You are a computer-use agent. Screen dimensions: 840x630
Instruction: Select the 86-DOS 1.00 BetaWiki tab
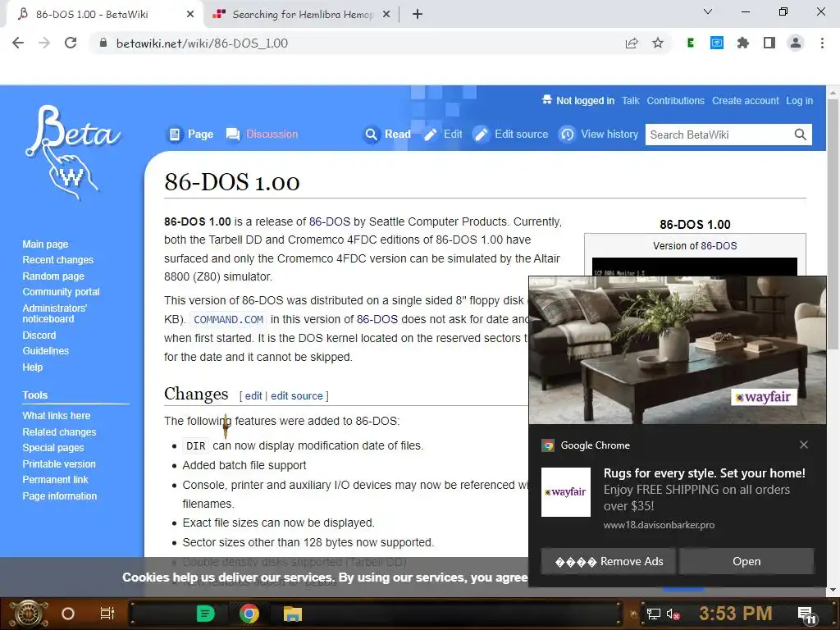[92, 15]
